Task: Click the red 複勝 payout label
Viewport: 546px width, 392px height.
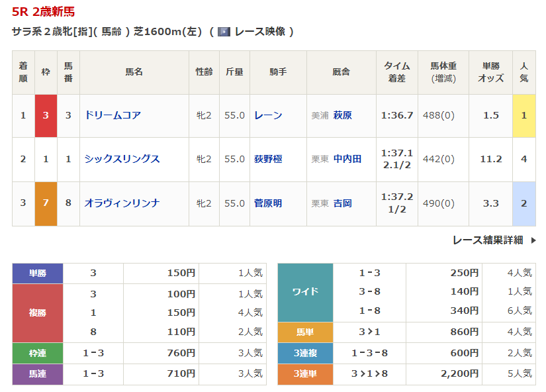Action: pos(37,313)
